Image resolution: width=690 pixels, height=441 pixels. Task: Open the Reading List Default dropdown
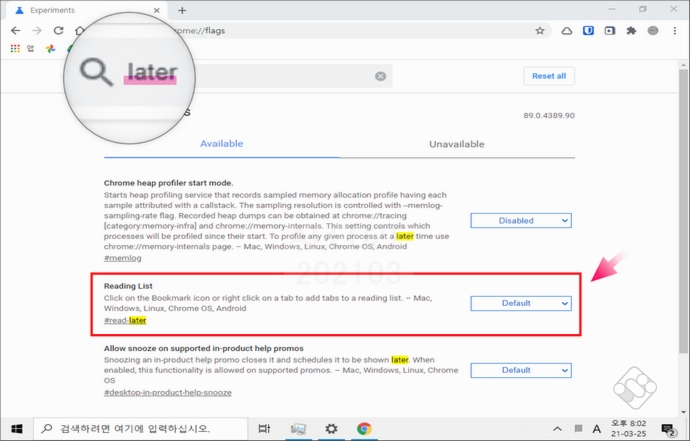coord(521,303)
